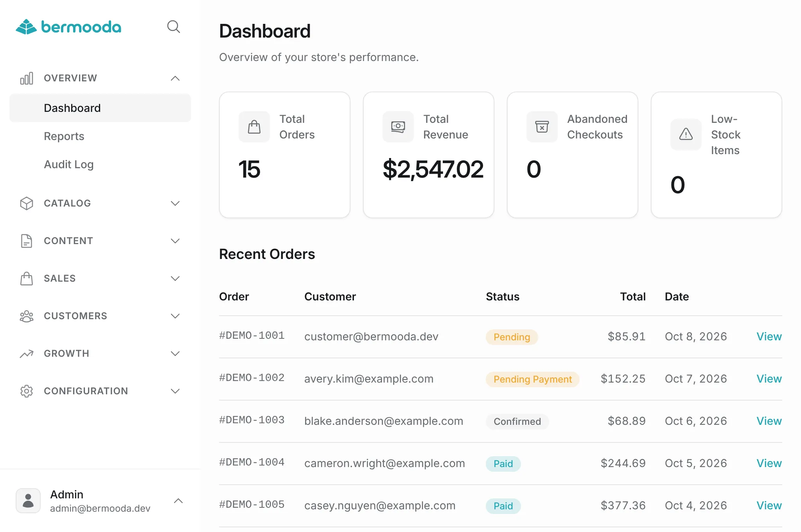The image size is (801, 532).
Task: Click the Pending Payment status badge
Action: point(533,379)
